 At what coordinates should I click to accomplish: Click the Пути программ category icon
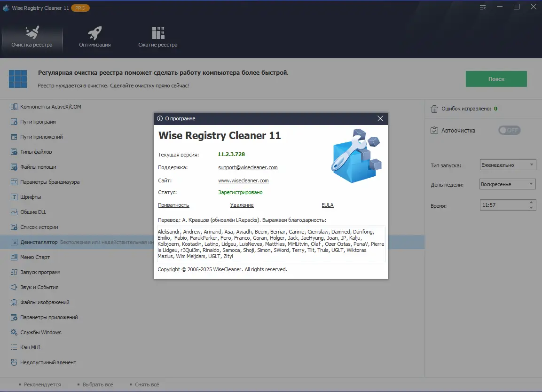click(x=14, y=122)
